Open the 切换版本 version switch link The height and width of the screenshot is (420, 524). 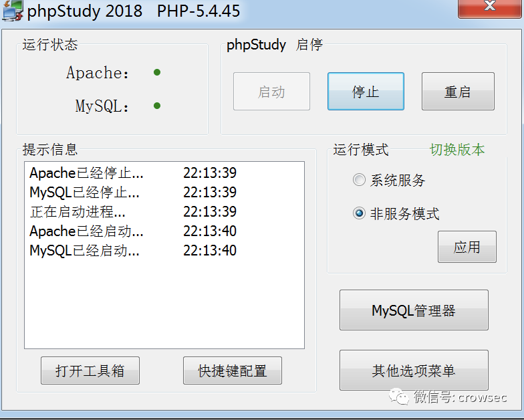[457, 150]
